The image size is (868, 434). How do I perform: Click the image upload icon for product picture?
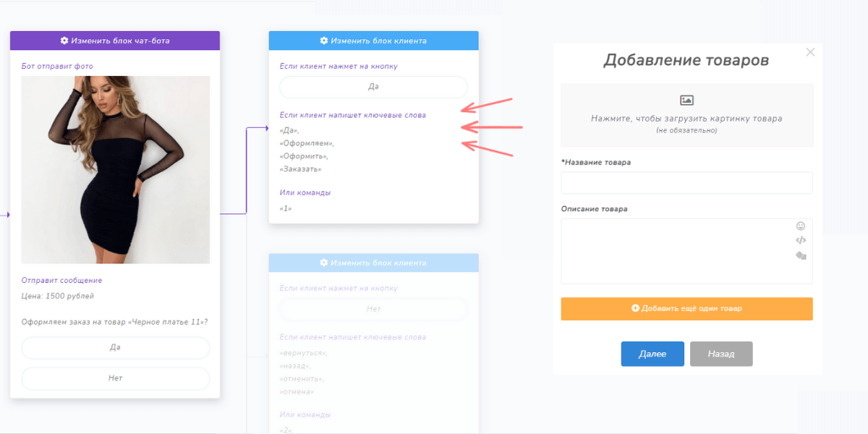[686, 100]
